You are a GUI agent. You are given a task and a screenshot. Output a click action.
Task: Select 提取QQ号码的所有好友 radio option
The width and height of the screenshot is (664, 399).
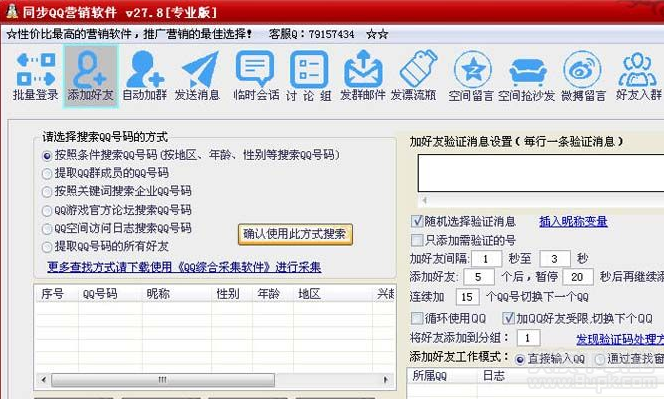click(47, 247)
